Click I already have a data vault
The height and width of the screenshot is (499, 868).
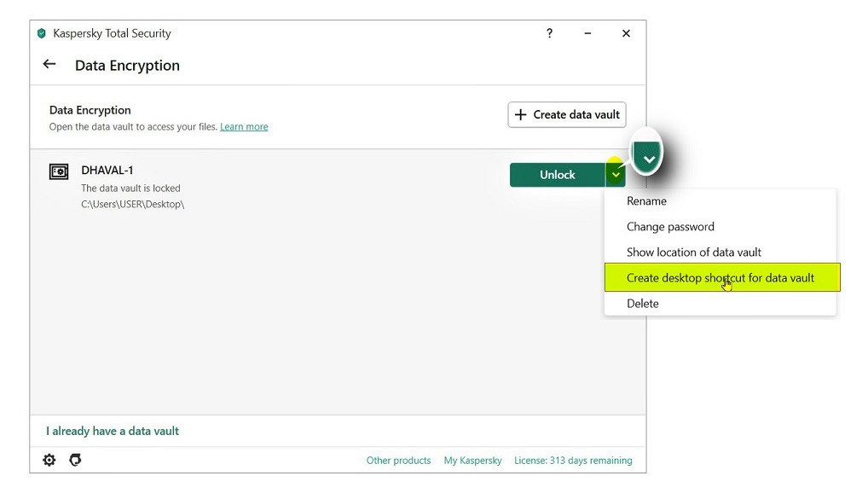113,431
